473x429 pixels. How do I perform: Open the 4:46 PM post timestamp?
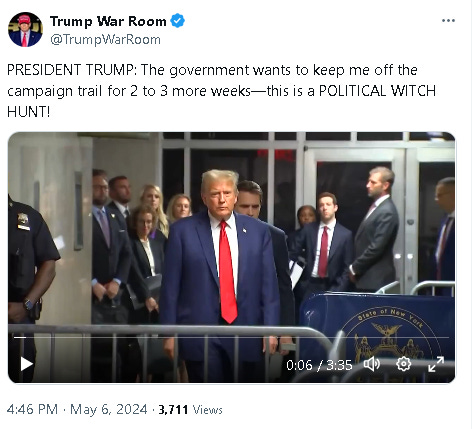[x=32, y=409]
